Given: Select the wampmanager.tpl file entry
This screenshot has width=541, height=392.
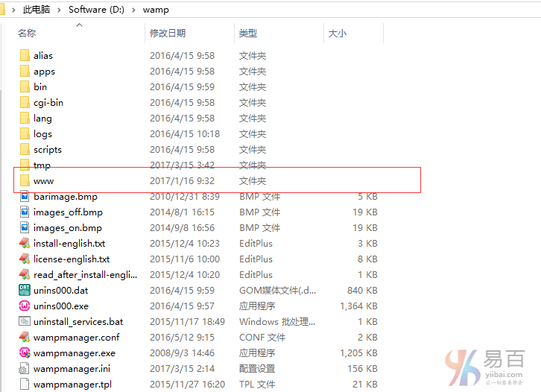Looking at the screenshot, I should 68,385.
